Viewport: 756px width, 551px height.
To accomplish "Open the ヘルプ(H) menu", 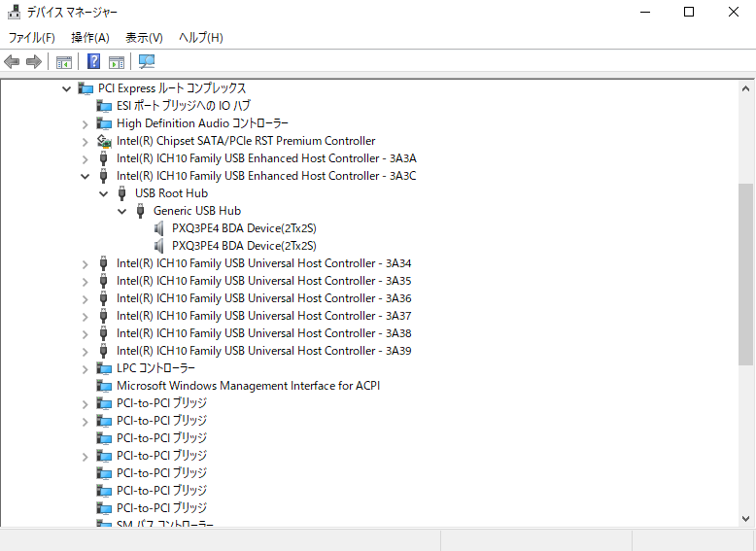I will 200,38.
